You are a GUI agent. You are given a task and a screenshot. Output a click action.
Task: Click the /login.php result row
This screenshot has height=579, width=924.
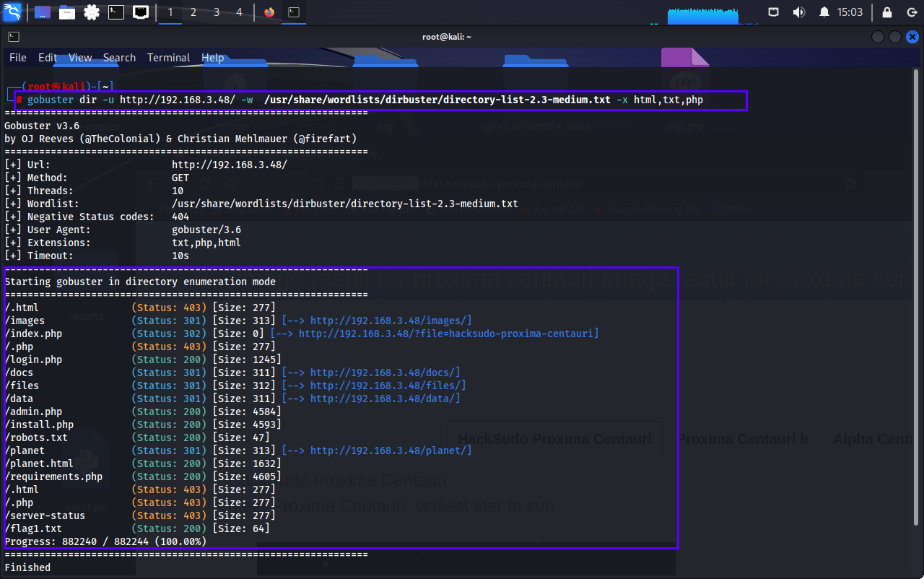(x=143, y=360)
